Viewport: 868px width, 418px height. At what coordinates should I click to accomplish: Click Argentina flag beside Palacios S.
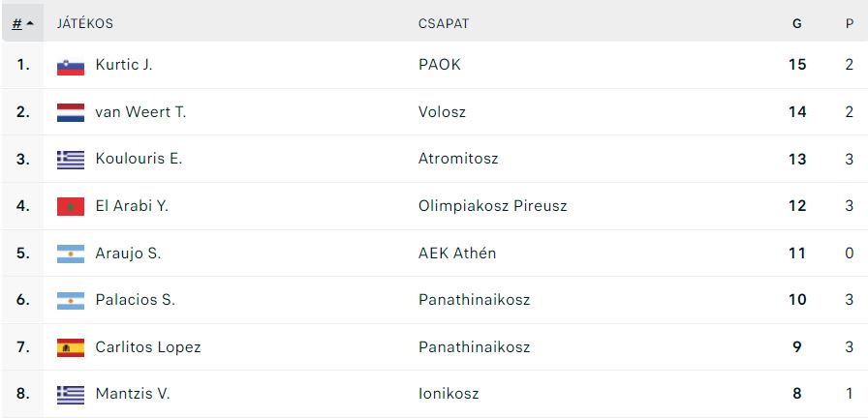pyautogui.click(x=71, y=300)
